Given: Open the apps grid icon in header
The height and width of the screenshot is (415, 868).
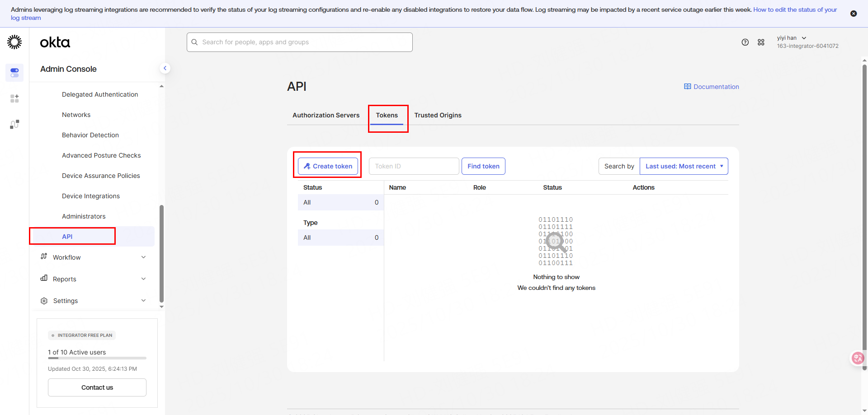Looking at the screenshot, I should (761, 42).
